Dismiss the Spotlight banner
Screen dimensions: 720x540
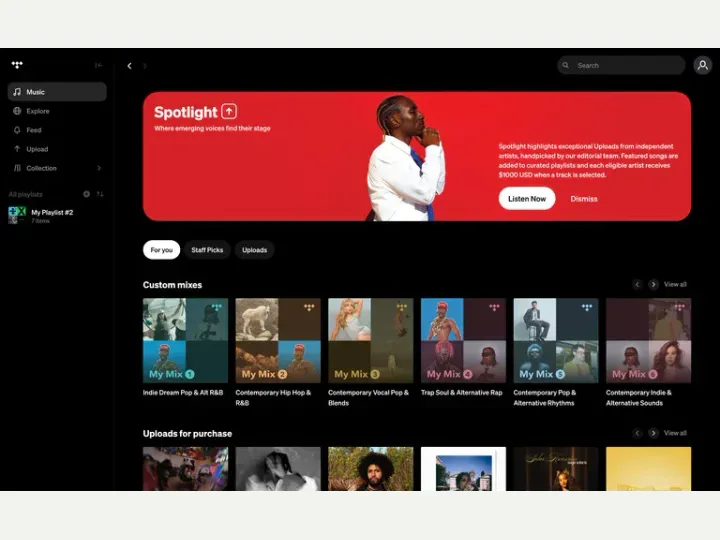pos(584,199)
